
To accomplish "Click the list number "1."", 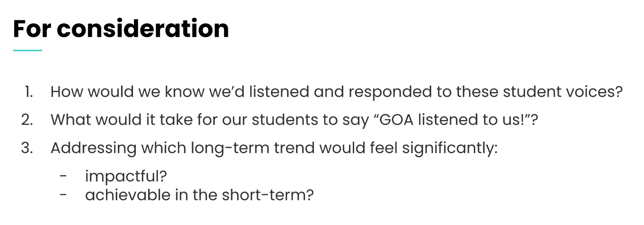I will 29,92.
